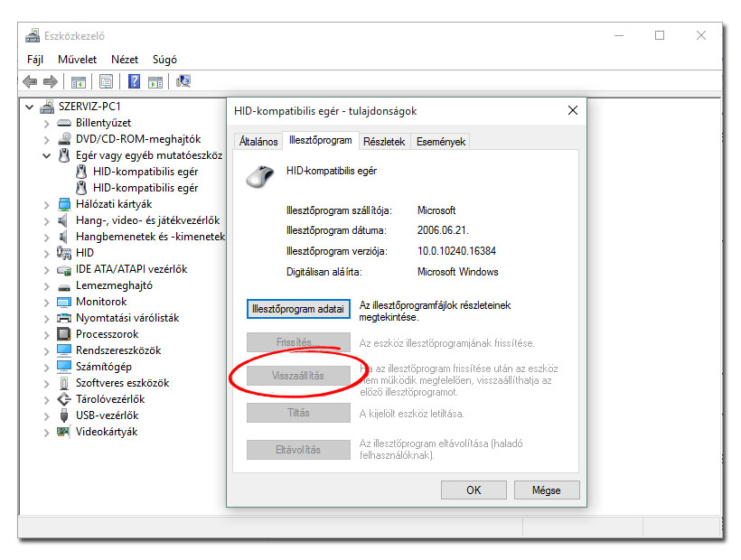
Task: Click the Mégse button to cancel
Action: coord(546,490)
